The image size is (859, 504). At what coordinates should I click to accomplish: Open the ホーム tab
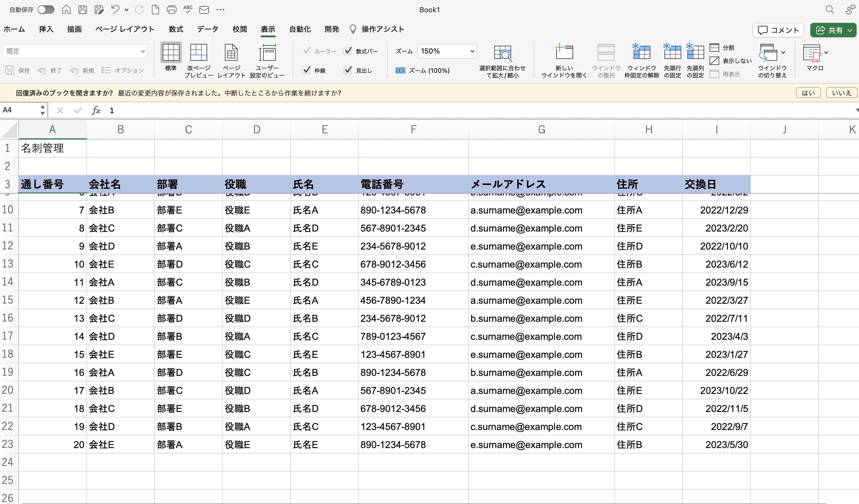(14, 29)
